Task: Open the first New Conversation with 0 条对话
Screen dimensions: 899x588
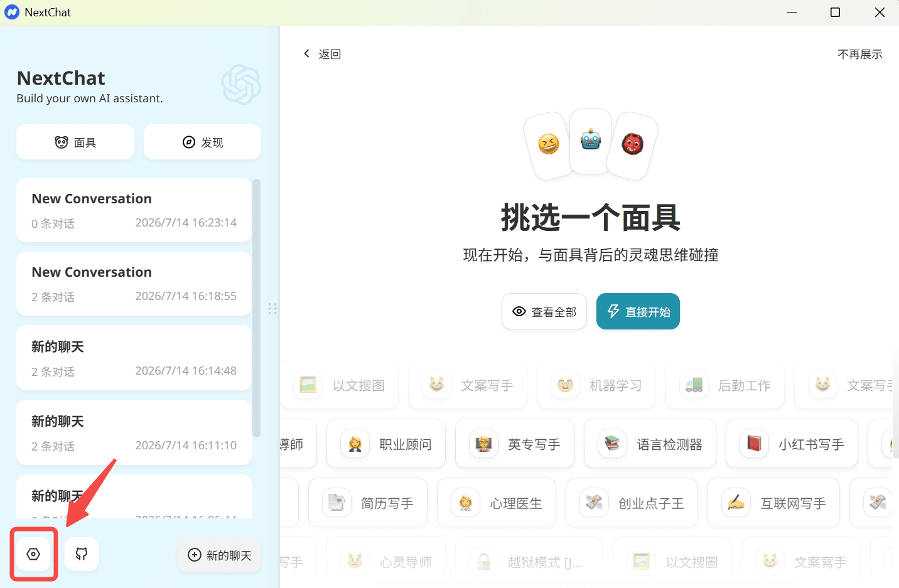Action: pos(134,210)
